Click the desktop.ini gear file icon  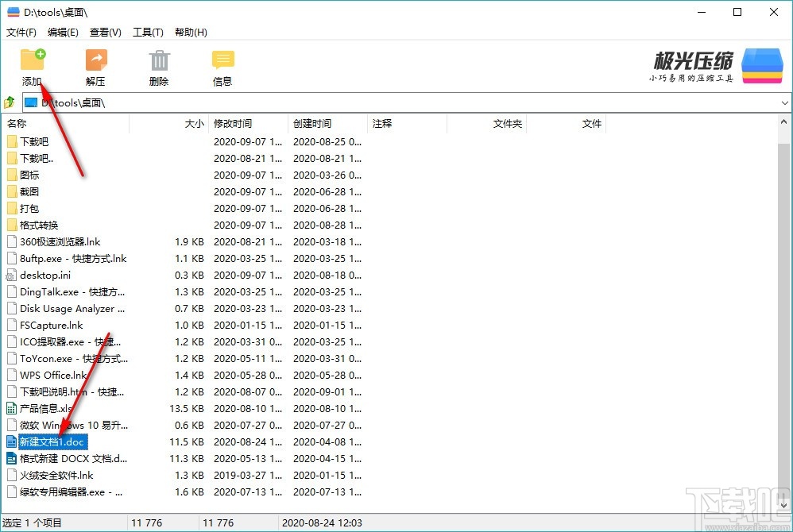11,276
